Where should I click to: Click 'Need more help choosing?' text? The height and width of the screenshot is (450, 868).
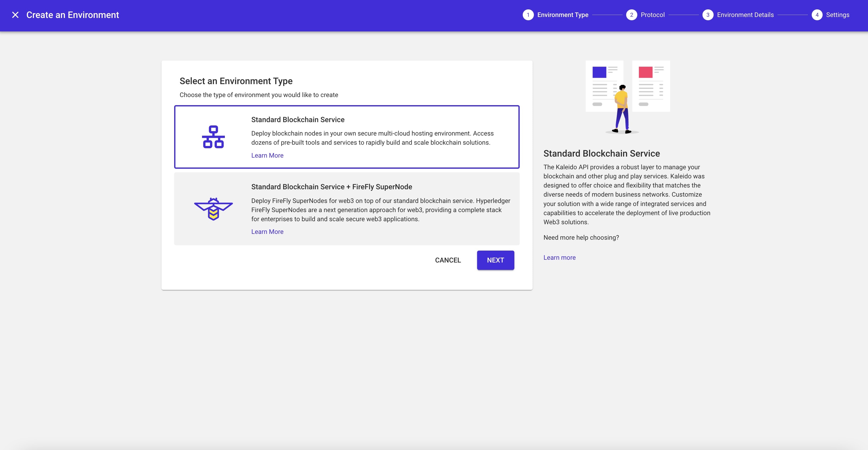click(581, 237)
